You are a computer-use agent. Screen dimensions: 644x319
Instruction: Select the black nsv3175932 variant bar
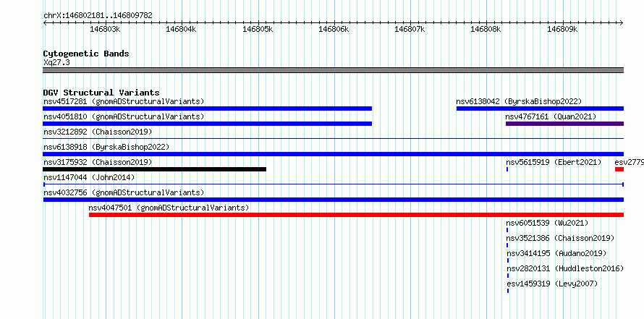point(154,169)
